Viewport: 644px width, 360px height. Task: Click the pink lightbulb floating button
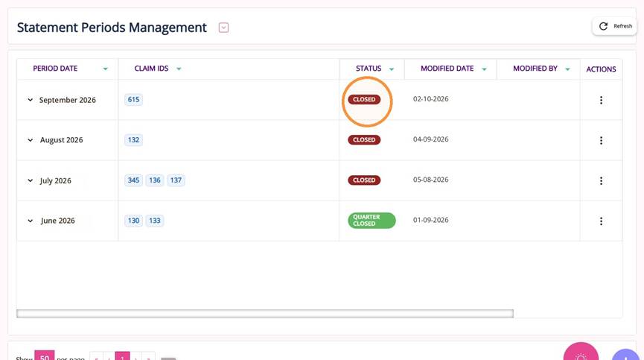pyautogui.click(x=581, y=352)
